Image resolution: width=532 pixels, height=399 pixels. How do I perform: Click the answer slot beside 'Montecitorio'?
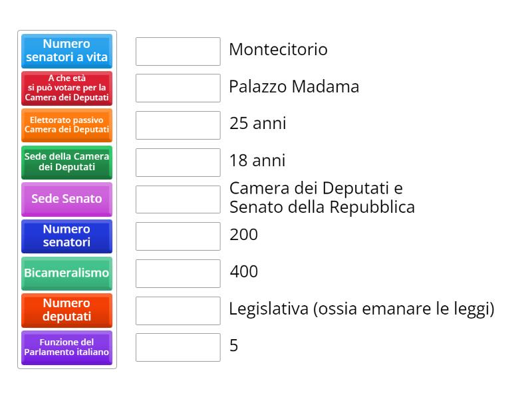click(178, 50)
